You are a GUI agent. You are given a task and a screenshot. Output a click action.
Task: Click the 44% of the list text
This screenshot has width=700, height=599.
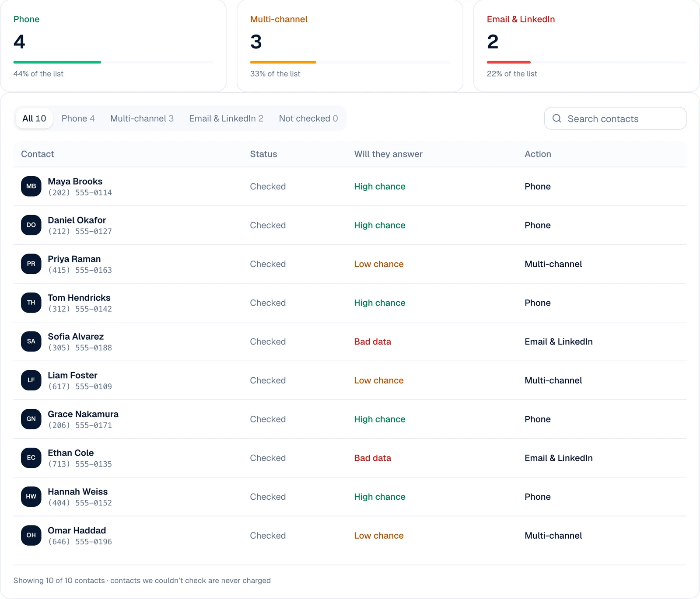pyautogui.click(x=38, y=74)
